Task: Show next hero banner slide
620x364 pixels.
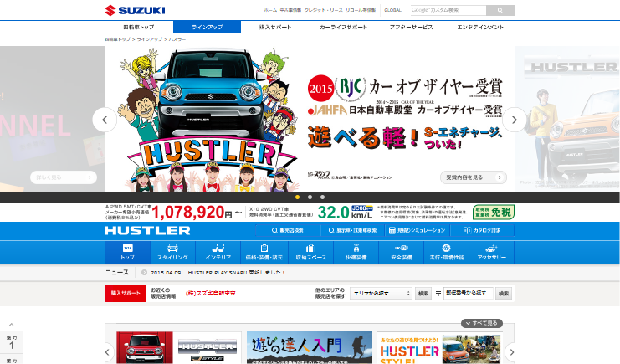Action: pyautogui.click(x=515, y=120)
